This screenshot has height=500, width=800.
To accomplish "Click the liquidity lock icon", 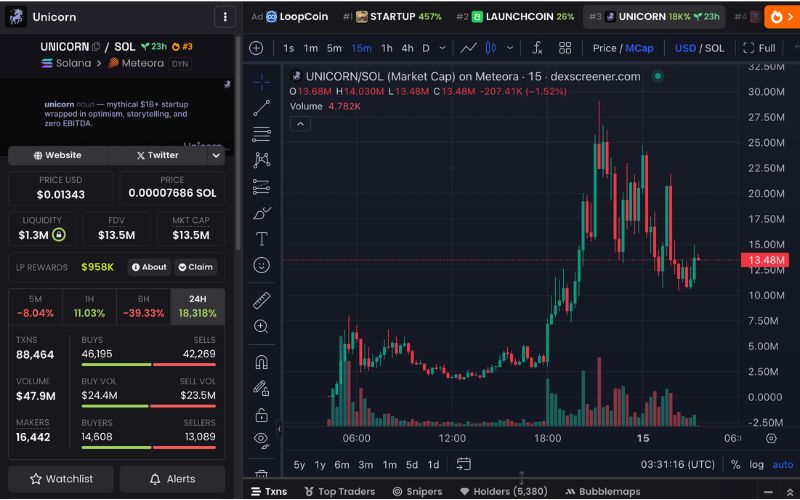I will click(x=59, y=235).
